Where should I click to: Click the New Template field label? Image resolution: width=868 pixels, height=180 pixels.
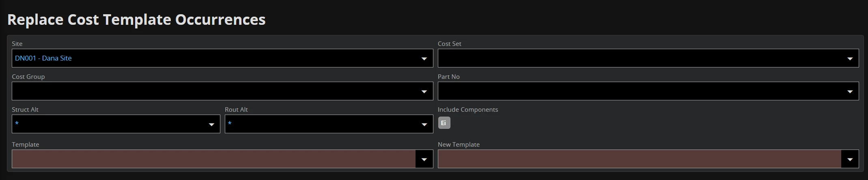click(x=459, y=145)
